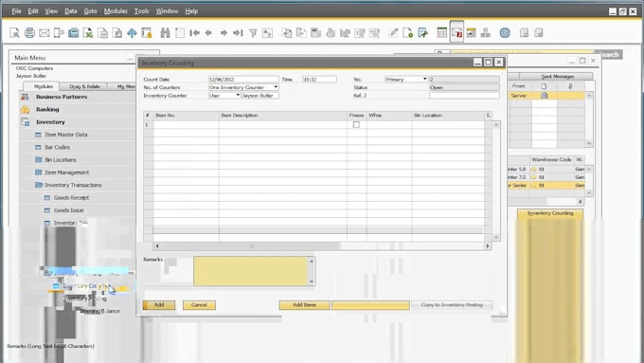This screenshot has height=363, width=644.
Task: Click the Add Items button
Action: tap(304, 305)
